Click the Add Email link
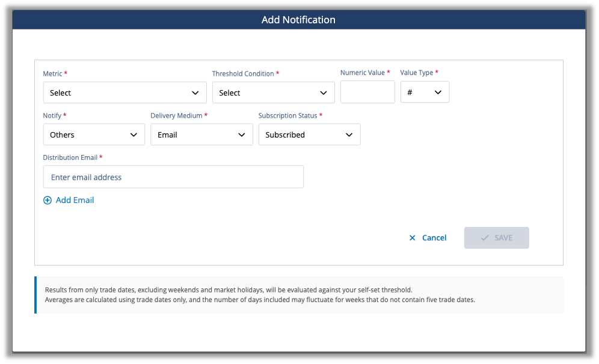 pos(75,201)
